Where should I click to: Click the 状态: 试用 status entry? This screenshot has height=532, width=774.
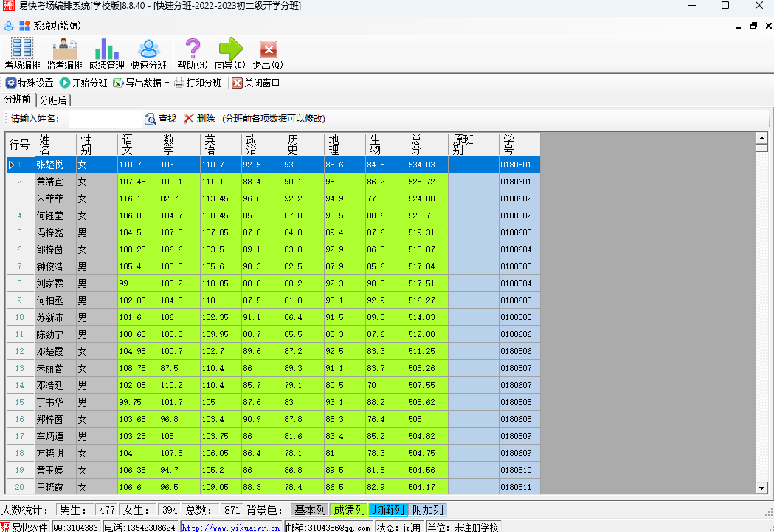pos(399,528)
